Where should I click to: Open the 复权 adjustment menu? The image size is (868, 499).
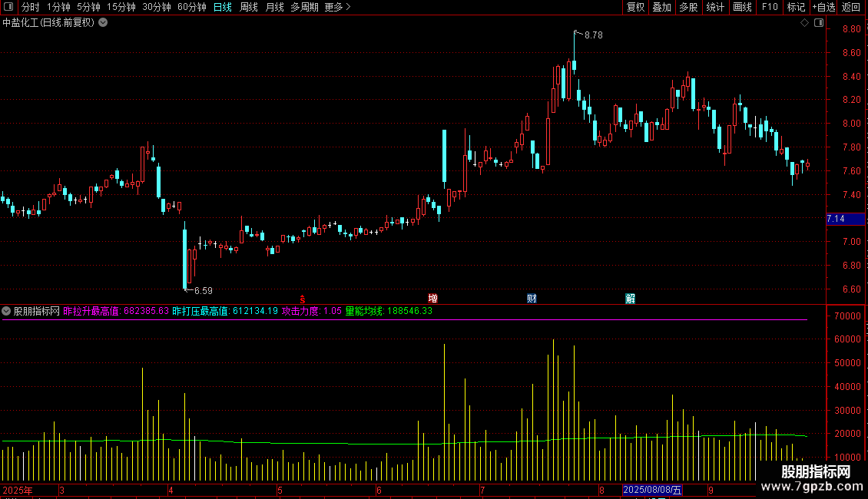click(x=635, y=7)
